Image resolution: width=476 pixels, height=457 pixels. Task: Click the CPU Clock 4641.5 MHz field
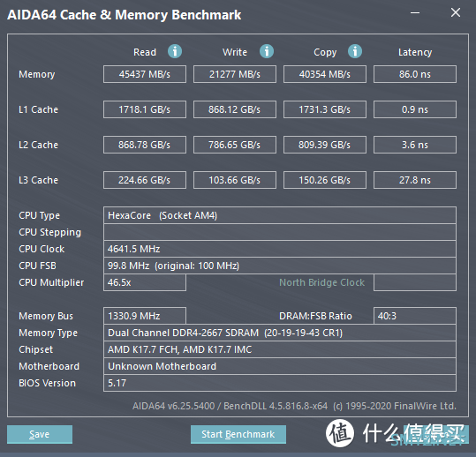(280, 249)
